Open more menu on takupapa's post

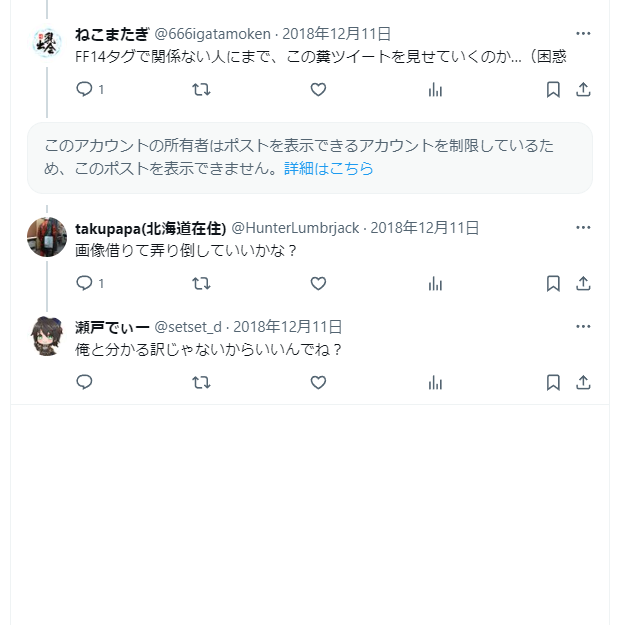pos(584,227)
